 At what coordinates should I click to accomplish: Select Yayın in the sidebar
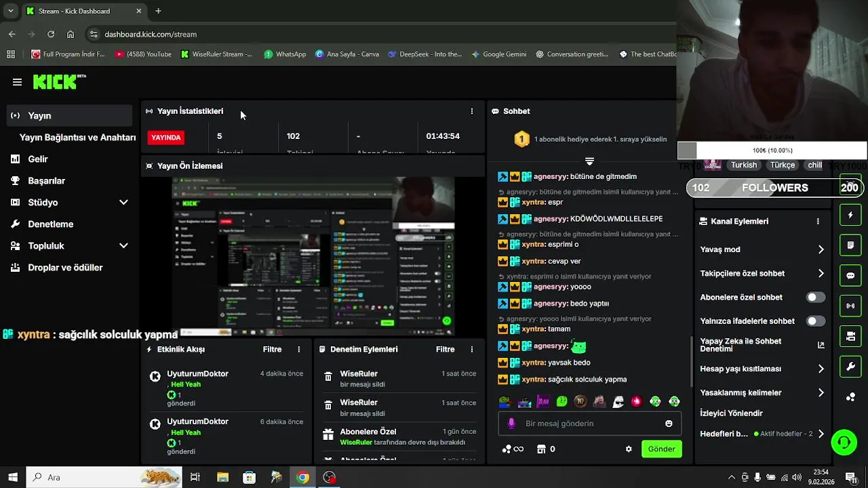pyautogui.click(x=71, y=115)
